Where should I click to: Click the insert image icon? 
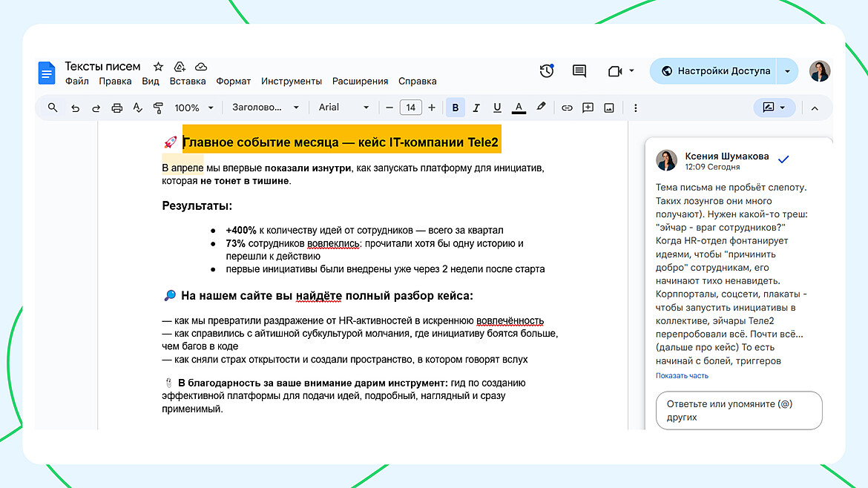609,108
